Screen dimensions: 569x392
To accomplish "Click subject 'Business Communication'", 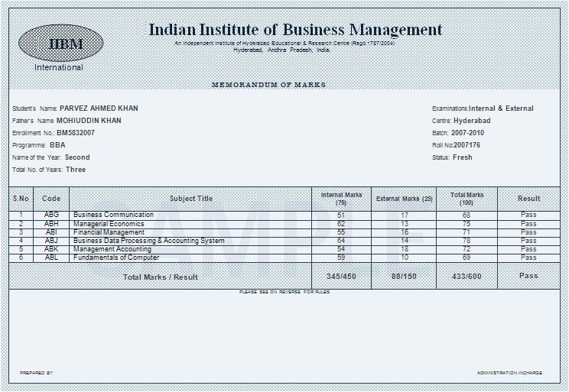I will pos(113,215).
